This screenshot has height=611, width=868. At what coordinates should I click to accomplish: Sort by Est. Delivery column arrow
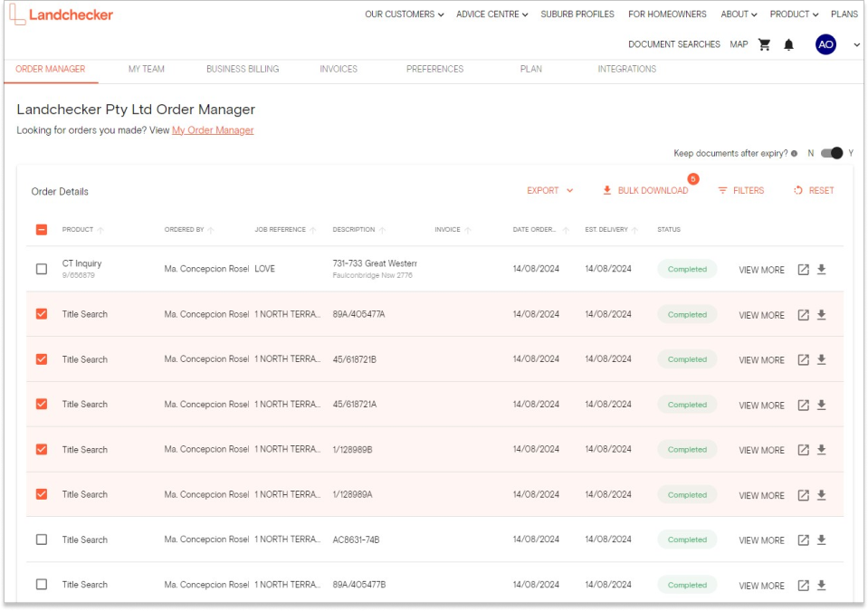pos(635,230)
